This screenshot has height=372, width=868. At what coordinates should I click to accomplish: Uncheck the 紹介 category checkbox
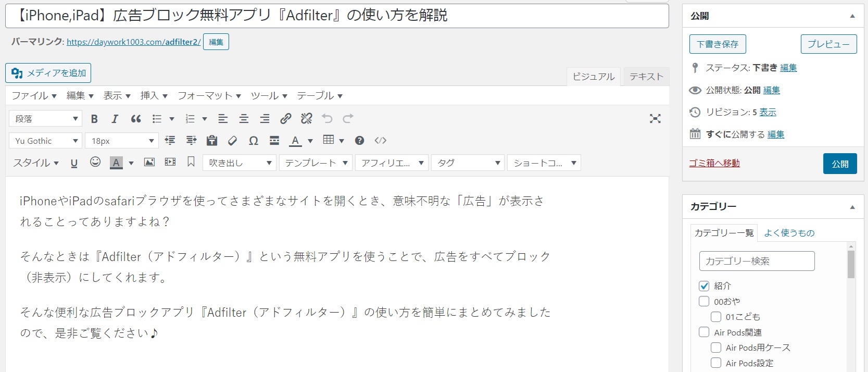tap(704, 286)
